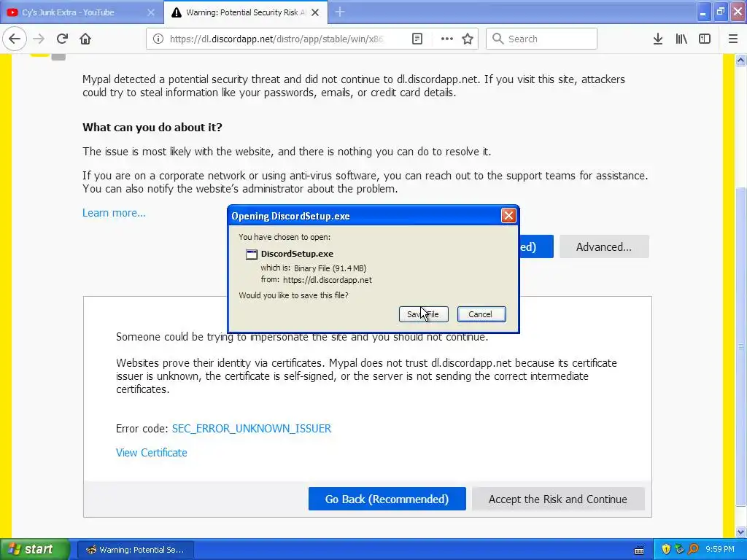Click Accept the Risk and Continue
The width and height of the screenshot is (747, 560).
(558, 499)
